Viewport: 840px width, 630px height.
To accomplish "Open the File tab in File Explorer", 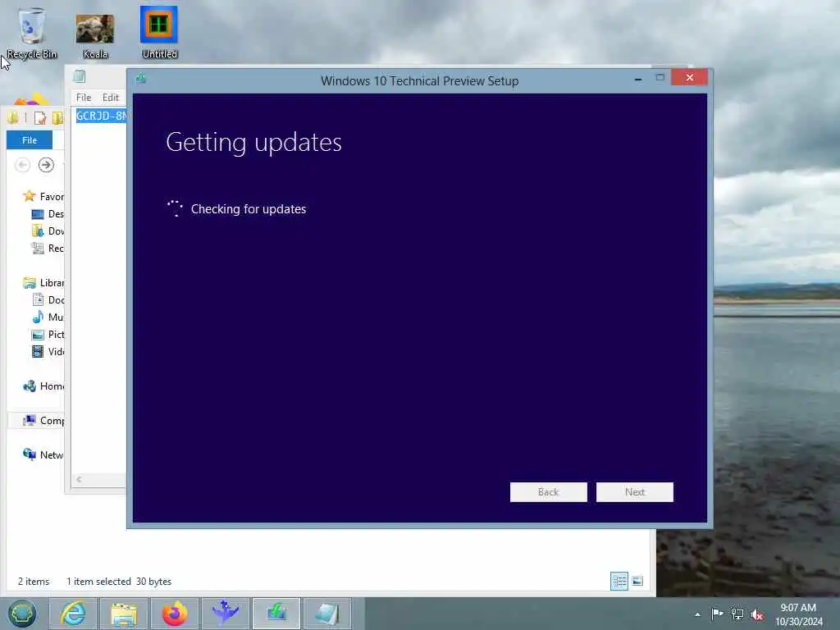I will pyautogui.click(x=30, y=139).
